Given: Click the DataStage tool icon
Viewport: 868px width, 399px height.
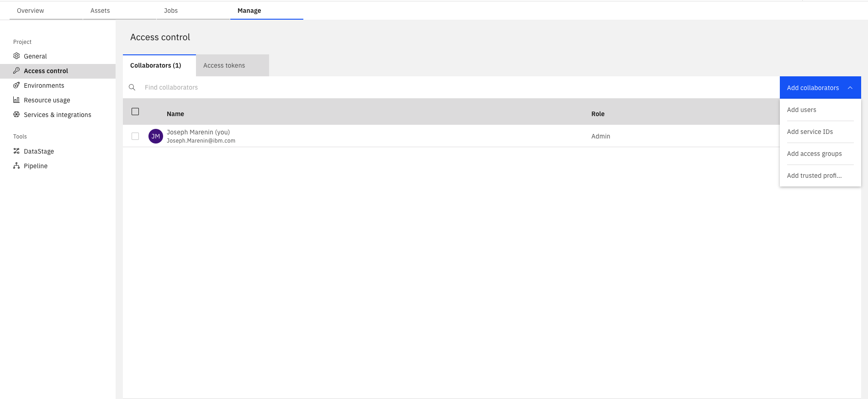Looking at the screenshot, I should pos(16,151).
